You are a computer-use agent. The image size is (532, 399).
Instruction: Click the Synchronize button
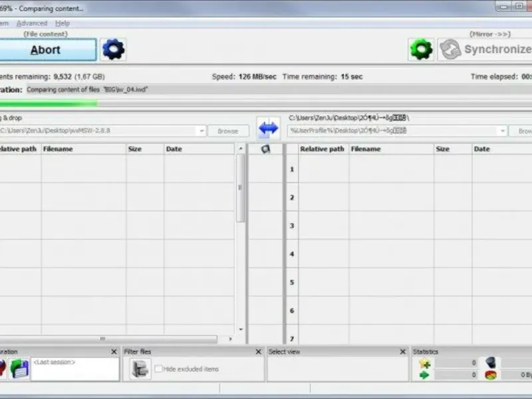point(485,49)
